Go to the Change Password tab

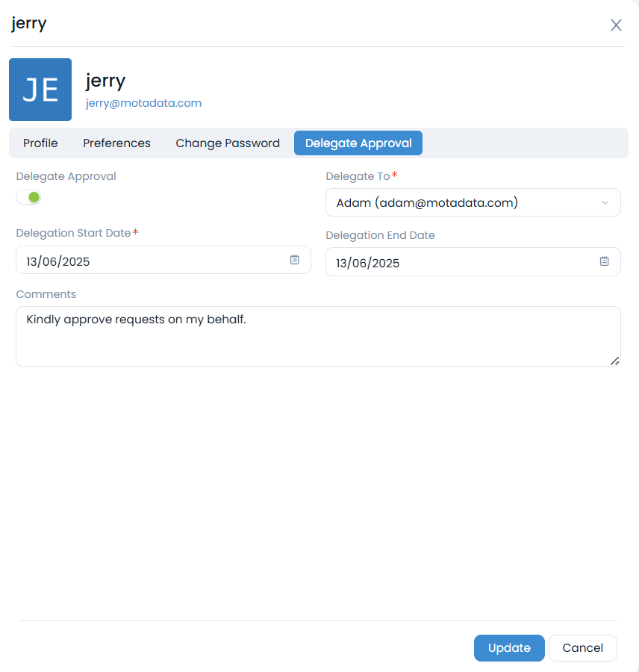click(x=228, y=143)
